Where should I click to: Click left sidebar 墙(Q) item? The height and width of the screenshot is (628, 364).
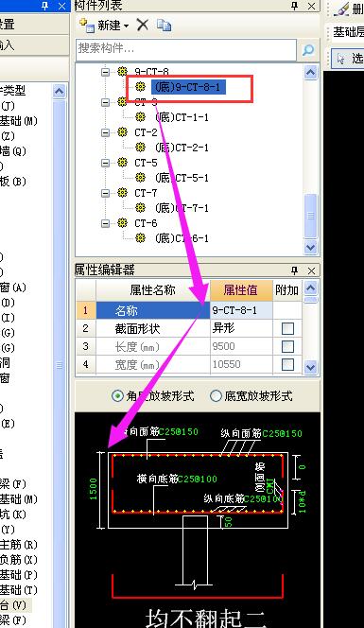pyautogui.click(x=13, y=151)
